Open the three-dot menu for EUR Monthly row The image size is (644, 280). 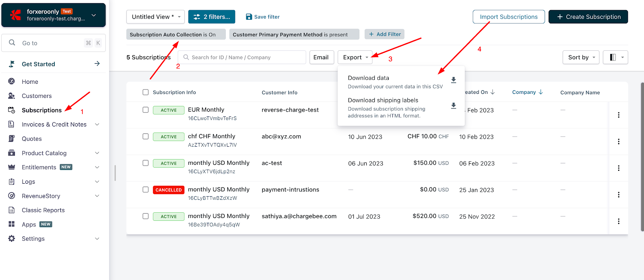(x=619, y=115)
